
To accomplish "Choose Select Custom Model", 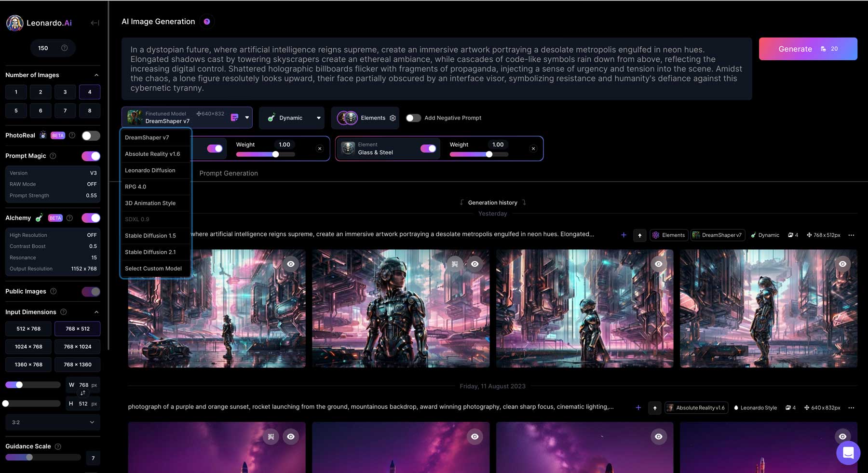I will (153, 269).
